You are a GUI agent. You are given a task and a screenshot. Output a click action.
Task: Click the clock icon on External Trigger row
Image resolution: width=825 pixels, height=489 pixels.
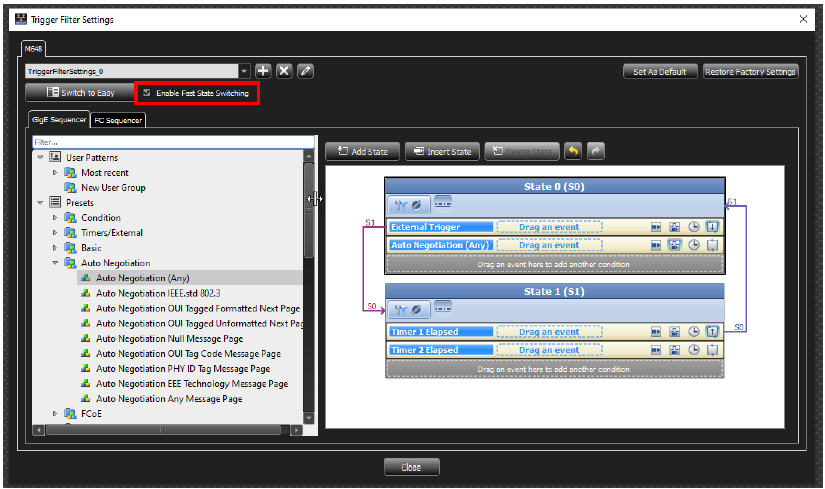tap(693, 227)
